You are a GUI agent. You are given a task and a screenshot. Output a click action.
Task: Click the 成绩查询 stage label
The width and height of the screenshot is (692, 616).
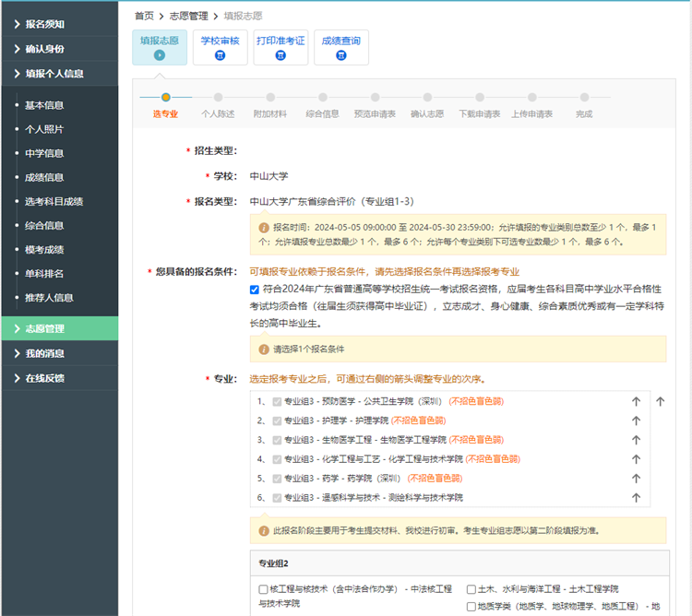[x=341, y=41]
